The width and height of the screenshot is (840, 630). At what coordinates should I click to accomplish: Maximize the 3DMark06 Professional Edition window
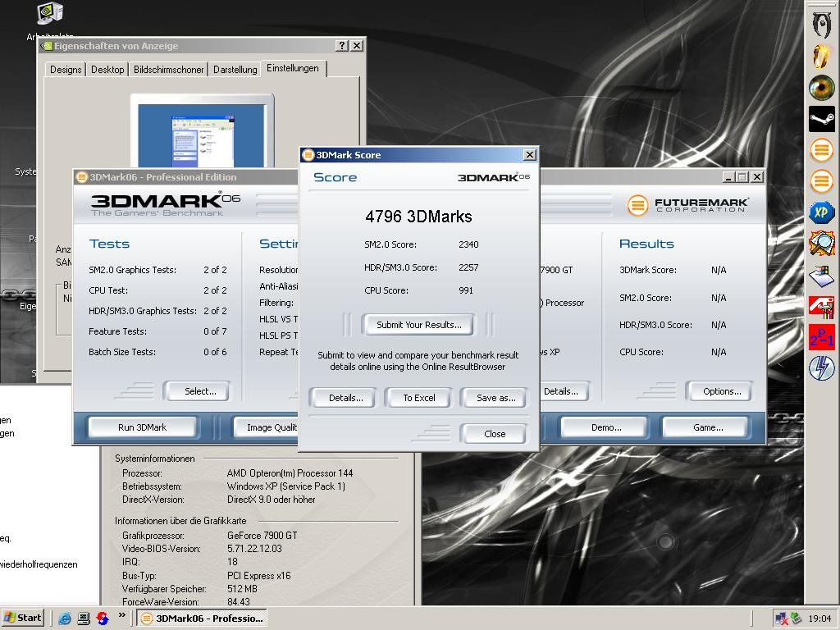click(x=742, y=177)
